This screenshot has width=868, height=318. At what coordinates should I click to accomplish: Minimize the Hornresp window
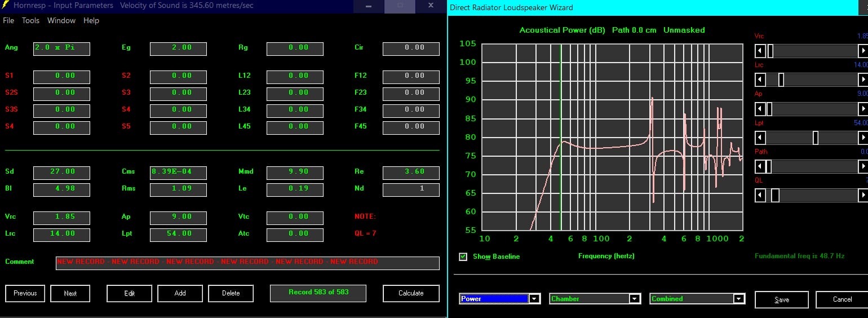pyautogui.click(x=369, y=6)
